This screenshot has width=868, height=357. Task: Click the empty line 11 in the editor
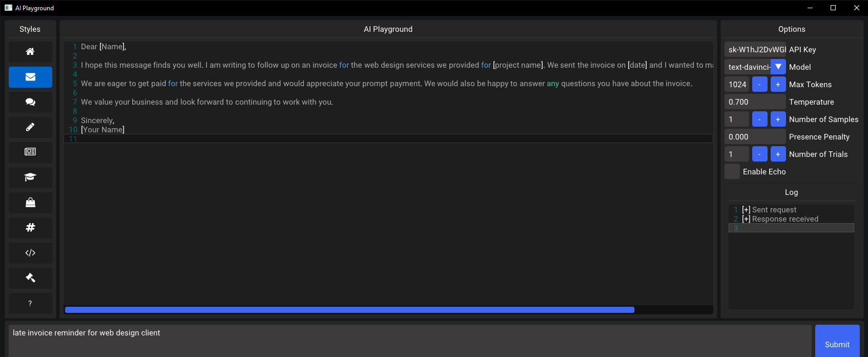click(388, 139)
